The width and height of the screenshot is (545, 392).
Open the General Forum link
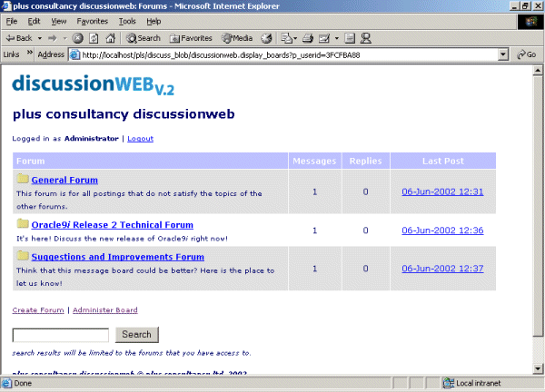[64, 180]
